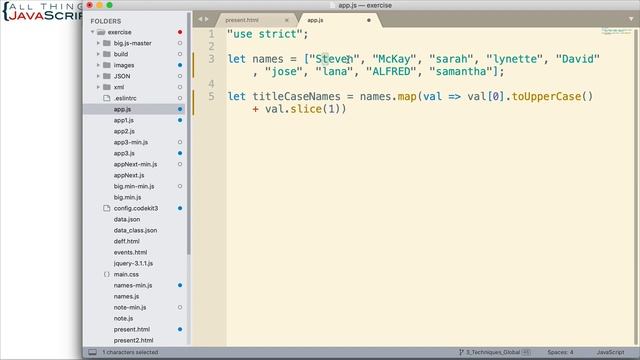Click the build folder icon
Image resolution: width=640 pixels, height=360 pixels.
[x=107, y=54]
